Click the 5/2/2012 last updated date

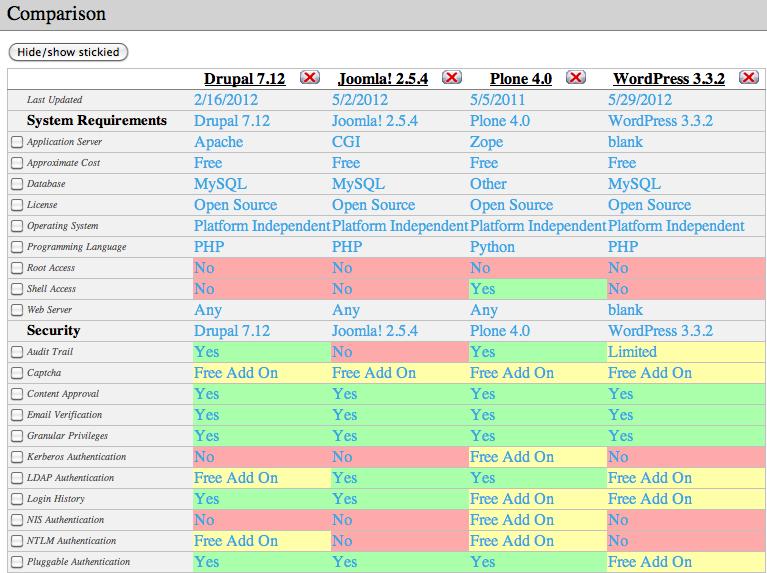(x=360, y=100)
